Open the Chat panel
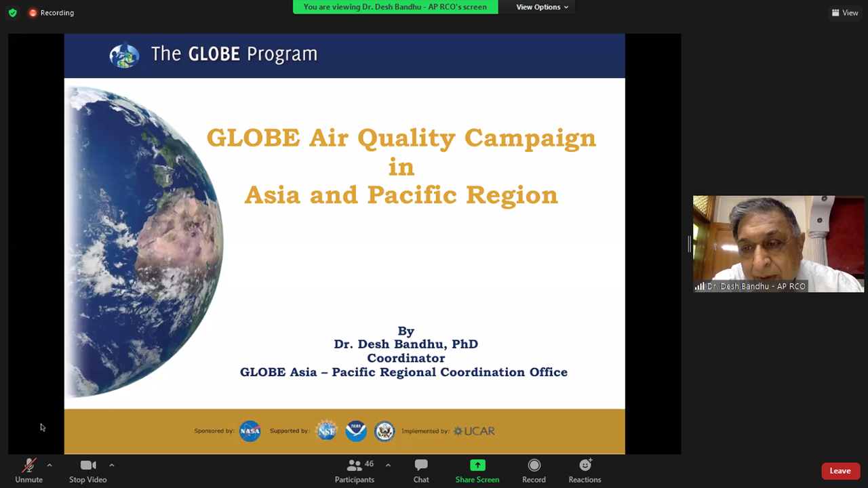The height and width of the screenshot is (488, 868). 421,470
